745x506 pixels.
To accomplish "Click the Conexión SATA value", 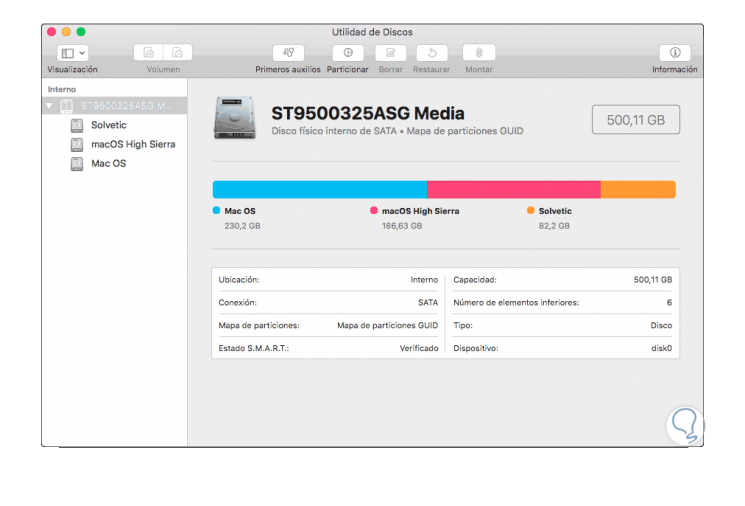I will (428, 303).
